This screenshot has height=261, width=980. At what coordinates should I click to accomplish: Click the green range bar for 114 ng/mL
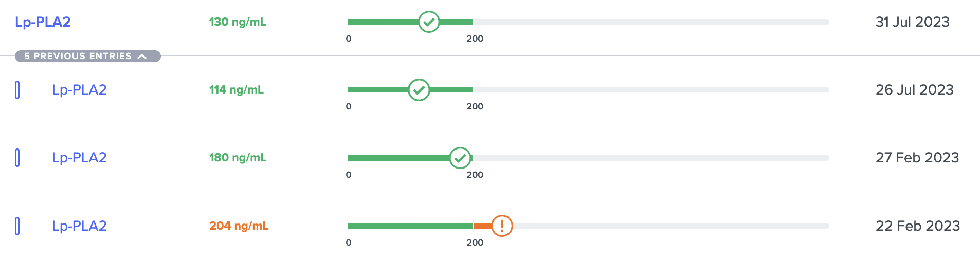pyautogui.click(x=410, y=90)
